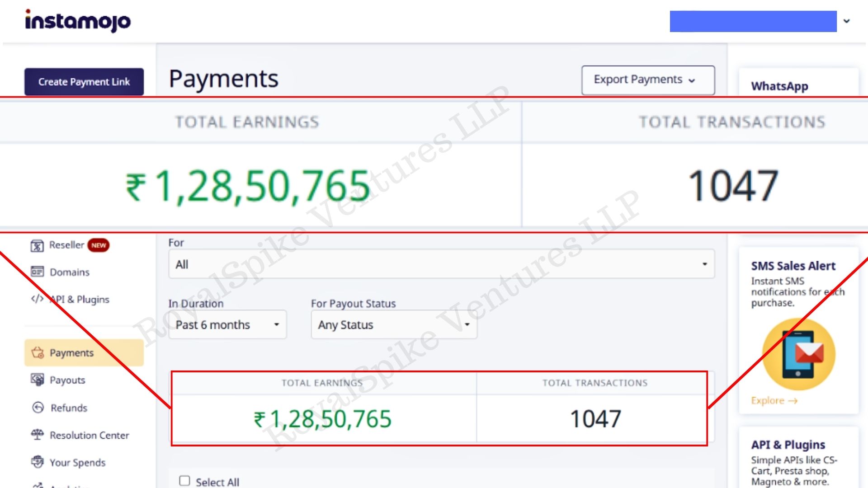Click the Payouts cash icon
This screenshot has width=868, height=488.
(x=37, y=380)
